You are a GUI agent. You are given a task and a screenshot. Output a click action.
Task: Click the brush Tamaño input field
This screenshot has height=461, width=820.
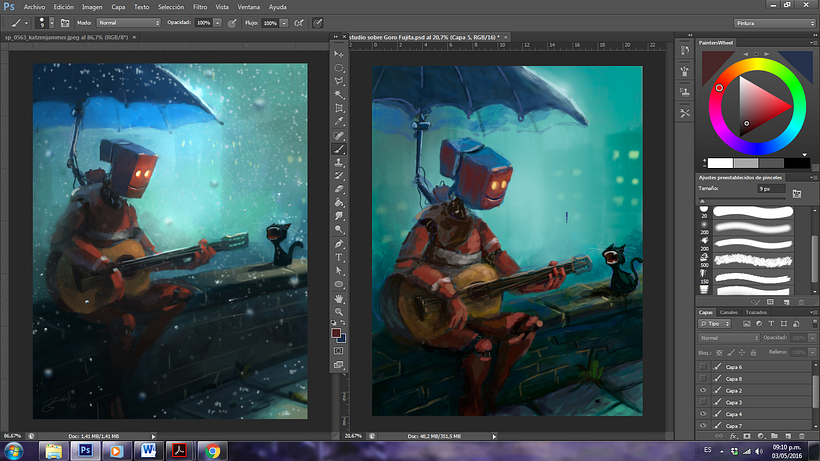point(771,189)
